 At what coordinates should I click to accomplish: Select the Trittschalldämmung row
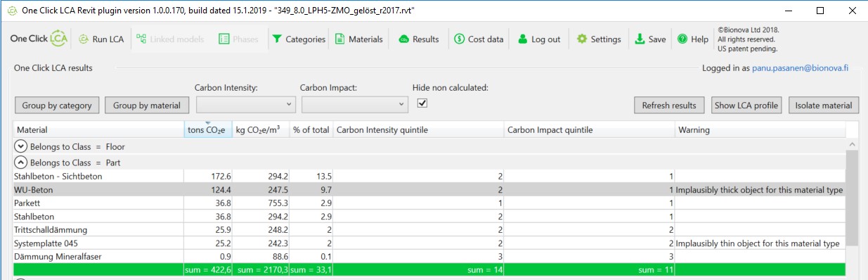[x=429, y=230]
